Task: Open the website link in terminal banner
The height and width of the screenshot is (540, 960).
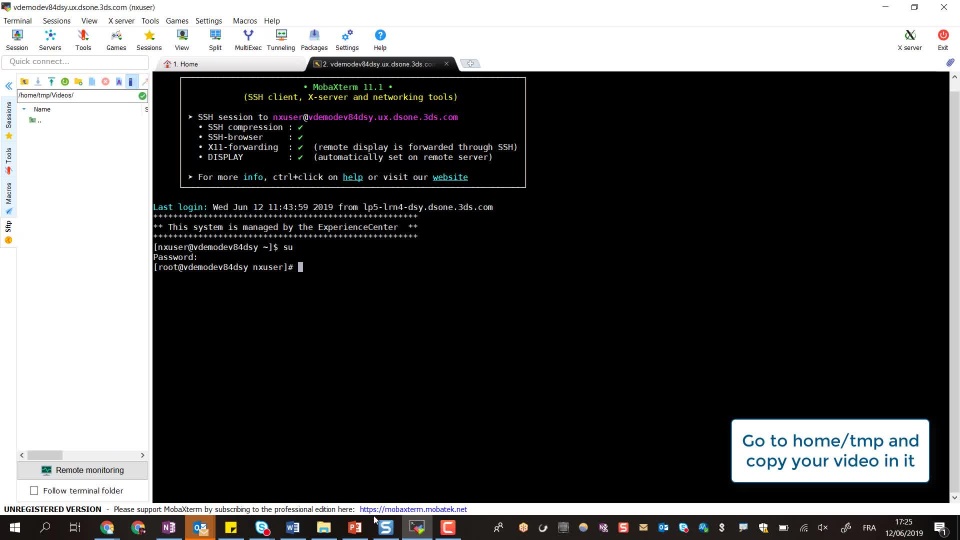Action: [x=450, y=177]
